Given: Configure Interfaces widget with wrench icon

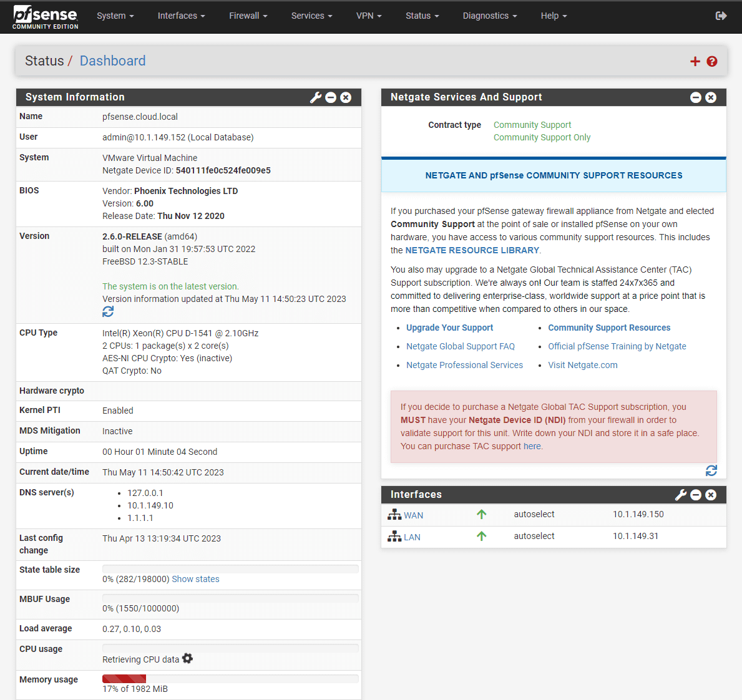Looking at the screenshot, I should point(680,495).
